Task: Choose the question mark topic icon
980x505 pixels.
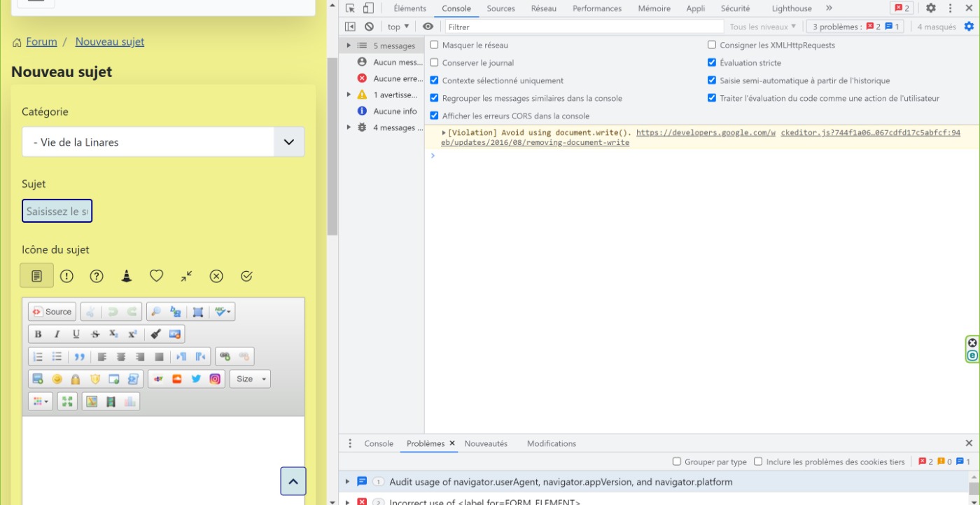Action: 97,276
